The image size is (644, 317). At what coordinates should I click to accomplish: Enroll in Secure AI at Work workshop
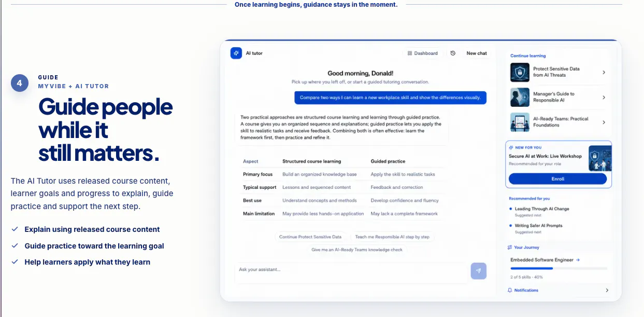[557, 179]
